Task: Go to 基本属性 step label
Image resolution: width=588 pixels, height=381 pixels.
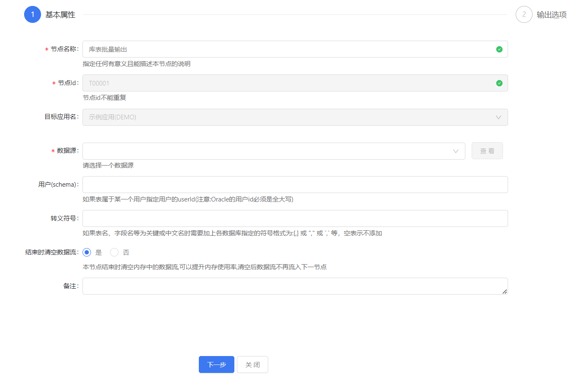Action: point(60,15)
